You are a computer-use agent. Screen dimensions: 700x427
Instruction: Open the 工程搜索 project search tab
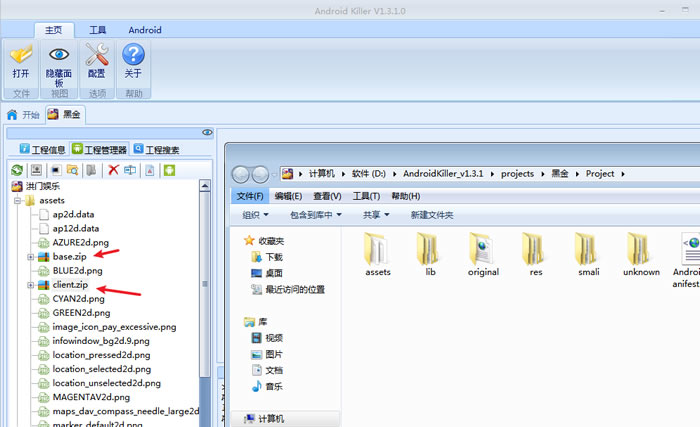coord(156,149)
